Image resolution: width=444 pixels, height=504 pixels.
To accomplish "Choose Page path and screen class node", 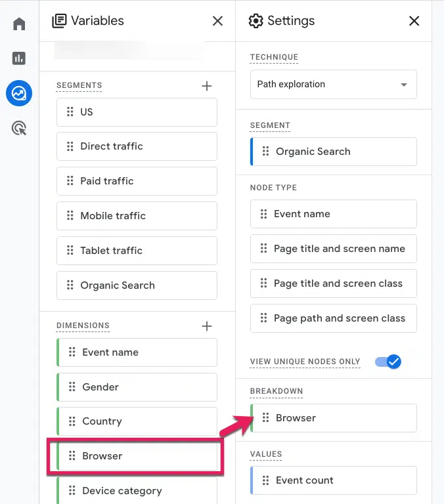I will [333, 318].
